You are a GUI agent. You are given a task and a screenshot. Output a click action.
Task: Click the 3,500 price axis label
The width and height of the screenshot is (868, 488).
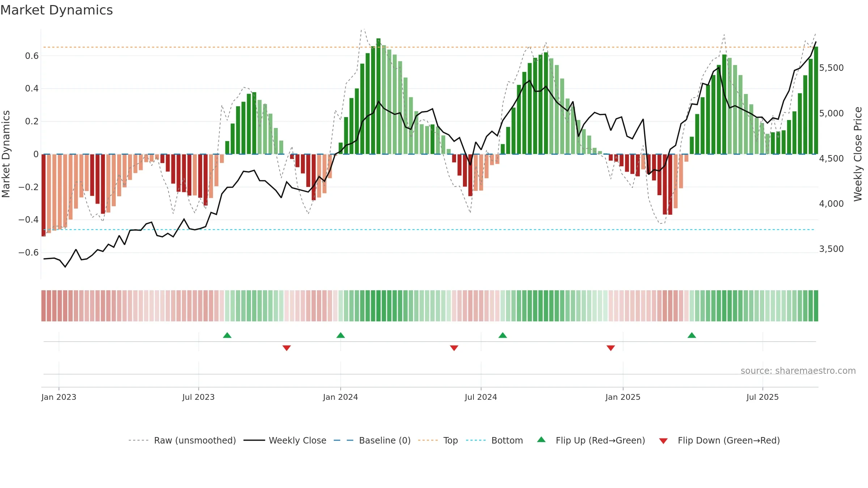click(x=831, y=249)
